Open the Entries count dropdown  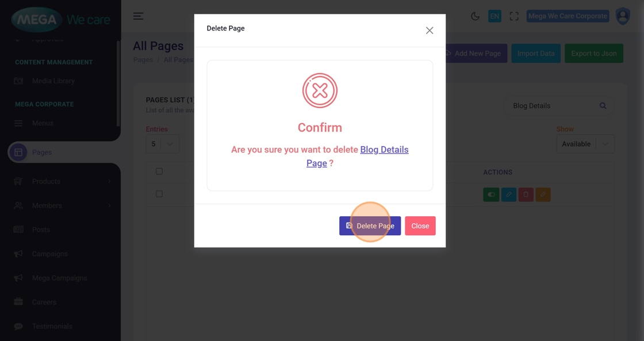[162, 144]
